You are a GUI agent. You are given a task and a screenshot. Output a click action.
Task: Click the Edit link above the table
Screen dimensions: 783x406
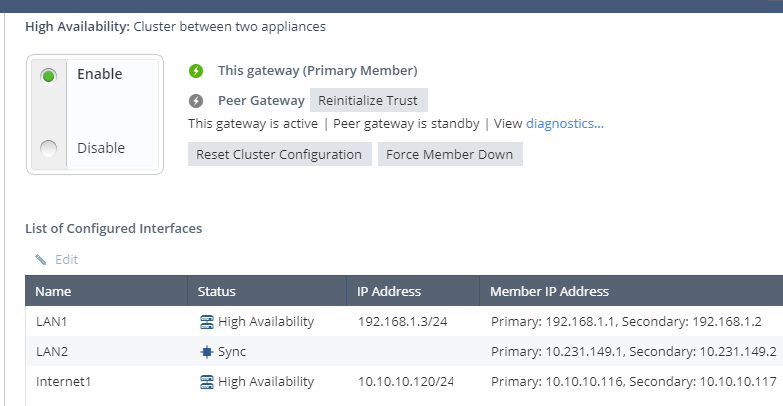66,260
